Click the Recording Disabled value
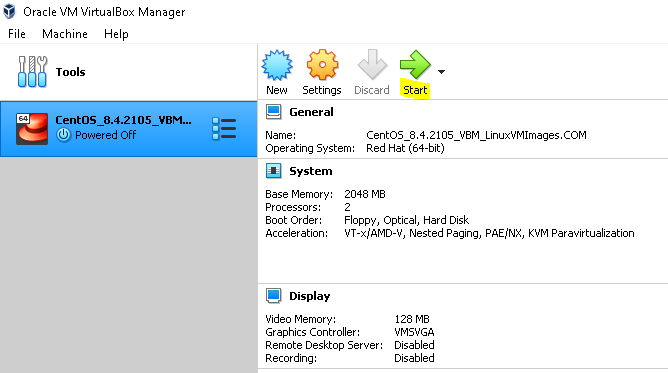The image size is (668, 373). pos(414,359)
